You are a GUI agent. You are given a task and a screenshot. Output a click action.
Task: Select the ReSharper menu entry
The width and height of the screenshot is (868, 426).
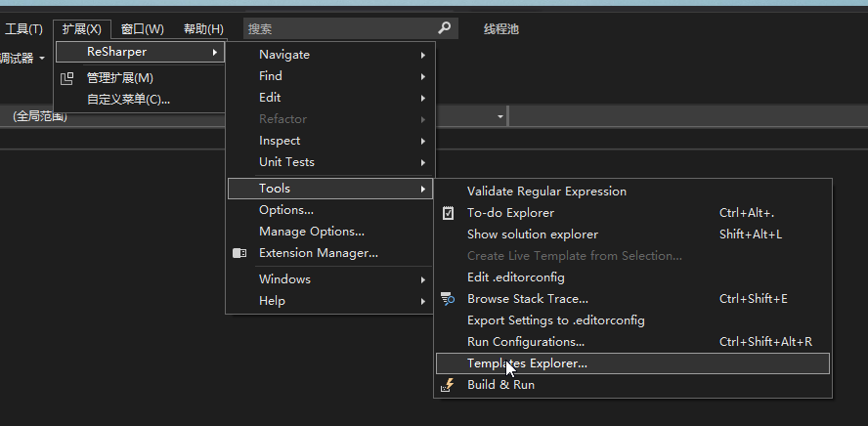point(140,52)
